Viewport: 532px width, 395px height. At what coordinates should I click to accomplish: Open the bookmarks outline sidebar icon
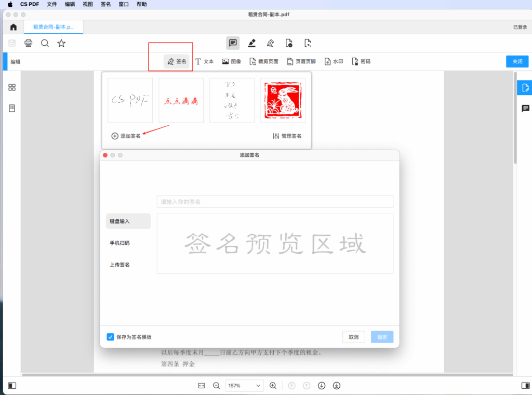click(12, 109)
